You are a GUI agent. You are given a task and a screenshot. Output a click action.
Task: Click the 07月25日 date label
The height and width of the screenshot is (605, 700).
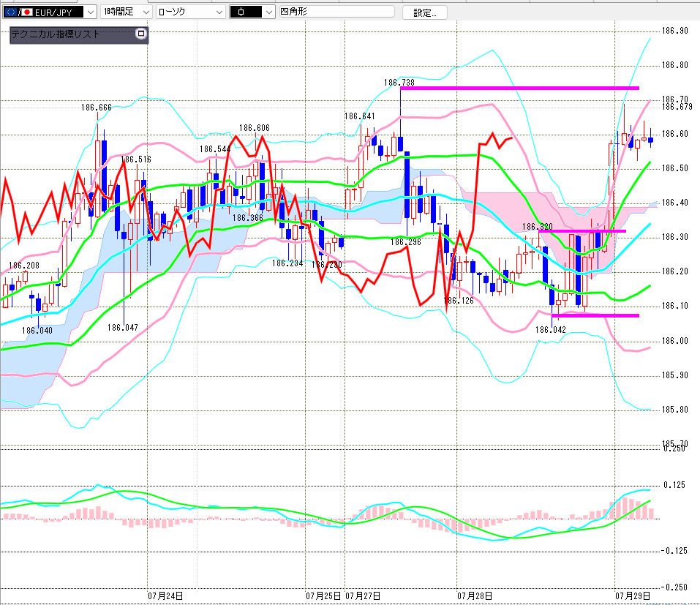[323, 596]
